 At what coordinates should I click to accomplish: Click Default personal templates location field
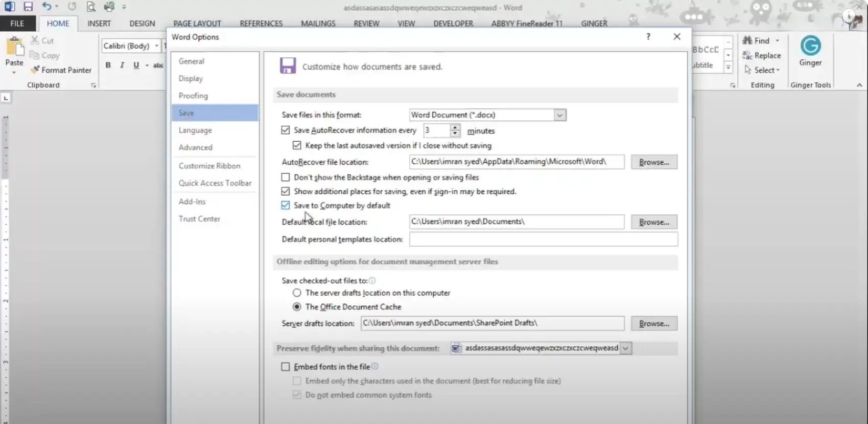pos(543,239)
